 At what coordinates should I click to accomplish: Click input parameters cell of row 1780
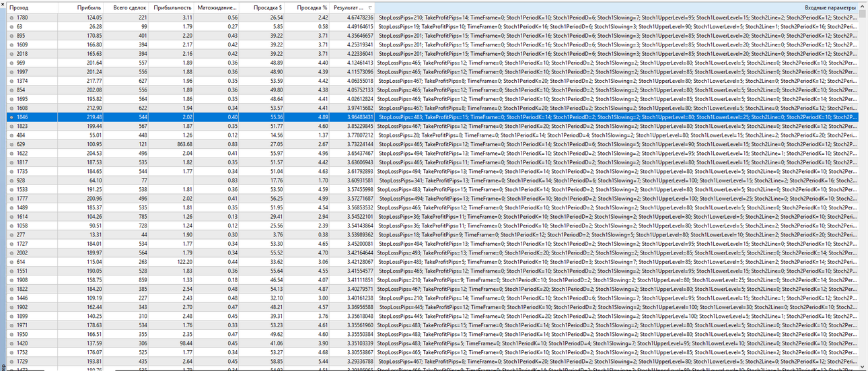[617, 17]
